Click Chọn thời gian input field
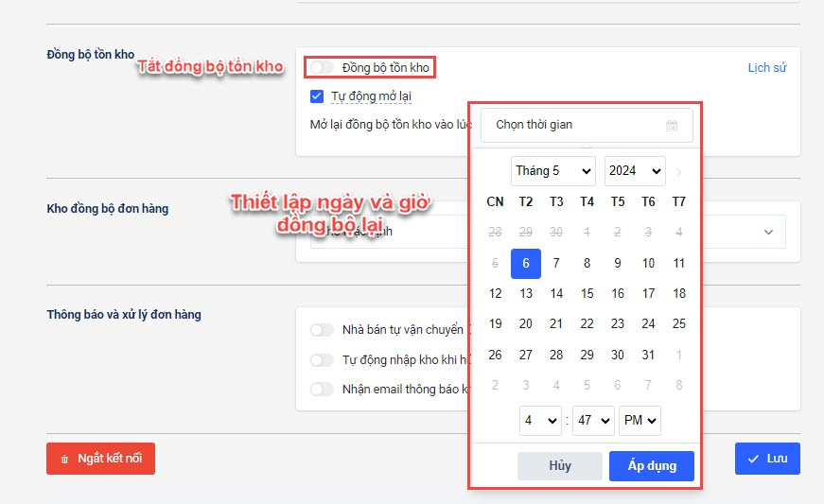 point(587,125)
